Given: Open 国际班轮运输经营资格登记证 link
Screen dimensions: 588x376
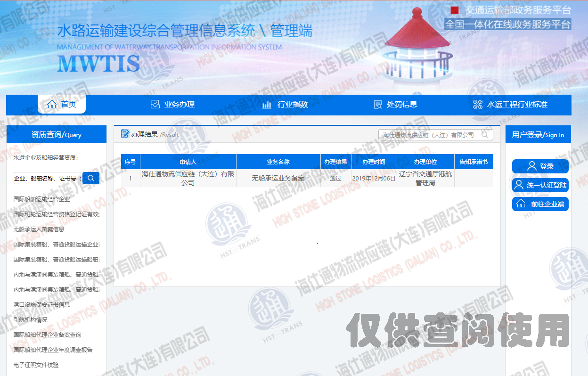Looking at the screenshot, I should tap(57, 214).
